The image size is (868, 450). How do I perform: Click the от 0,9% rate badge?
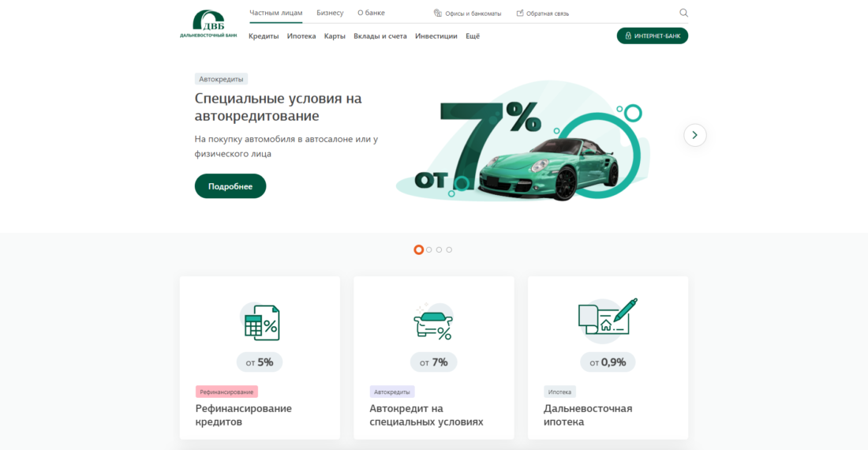[608, 362]
